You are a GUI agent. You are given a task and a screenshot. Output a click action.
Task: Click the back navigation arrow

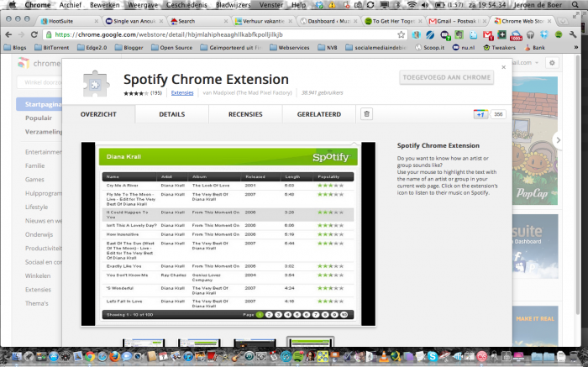(8, 35)
